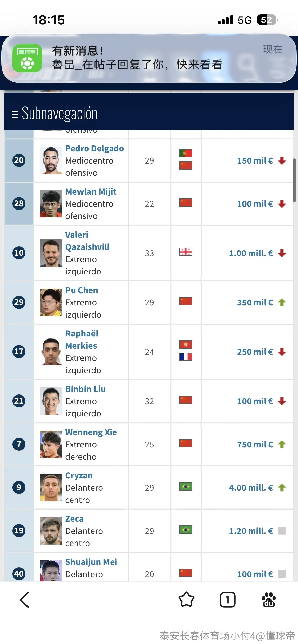Open Cryzan's market value 4.00 mill. €
Screen dimensions: 298x644
click(251, 488)
